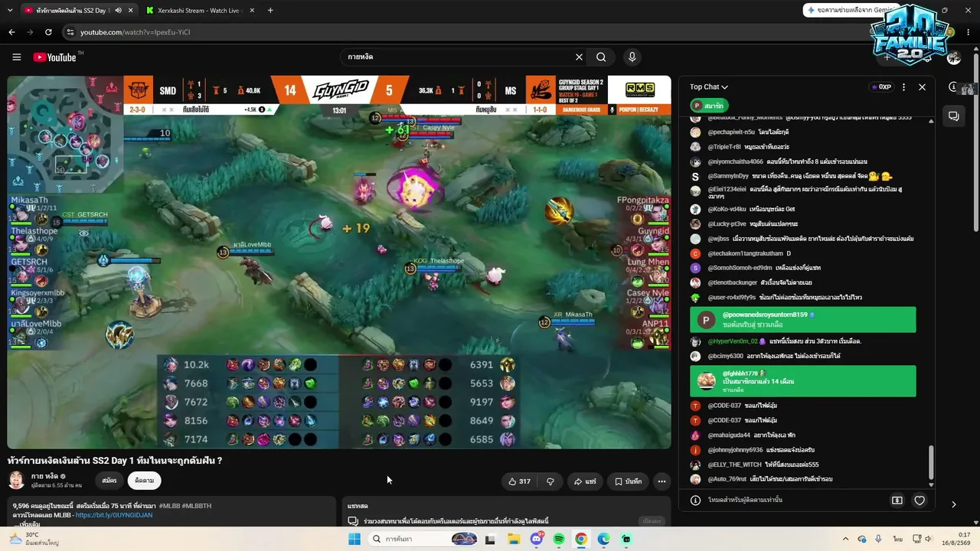Clear the YouTube search box text
Screen dimensions: 980x551
579,57
